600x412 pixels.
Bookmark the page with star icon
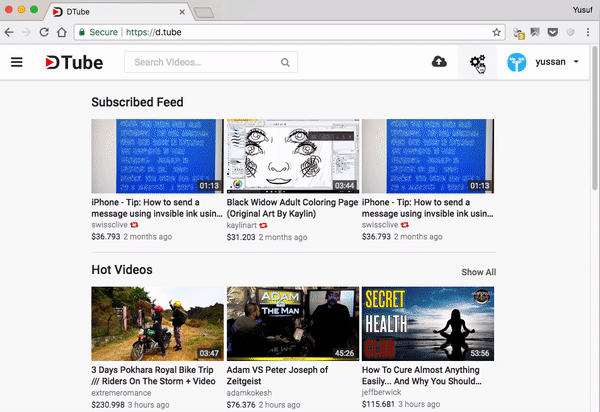coord(496,32)
